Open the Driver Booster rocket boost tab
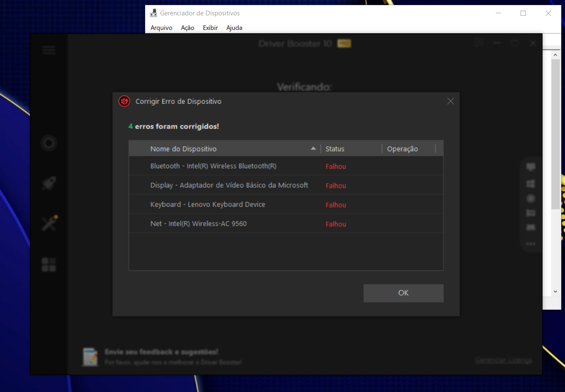Image resolution: width=565 pixels, height=392 pixels. click(x=49, y=183)
